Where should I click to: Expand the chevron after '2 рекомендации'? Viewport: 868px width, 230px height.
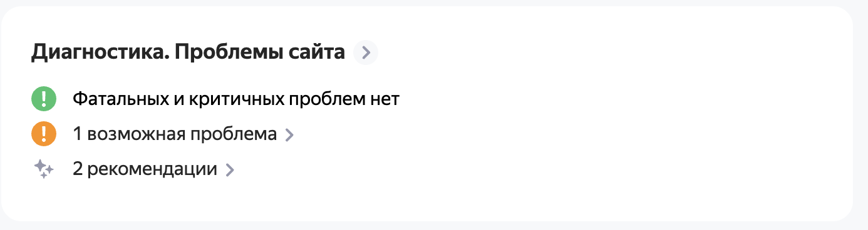pyautogui.click(x=229, y=170)
